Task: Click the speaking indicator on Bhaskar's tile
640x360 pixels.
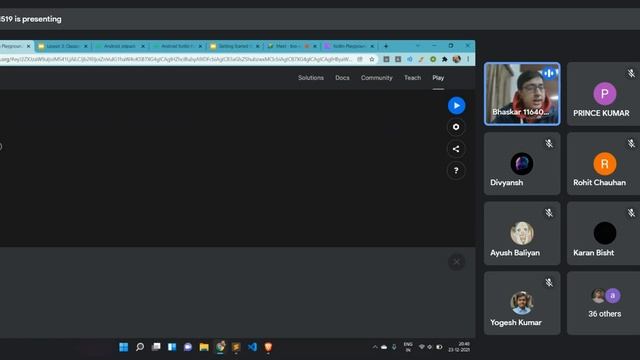Action: click(x=549, y=73)
